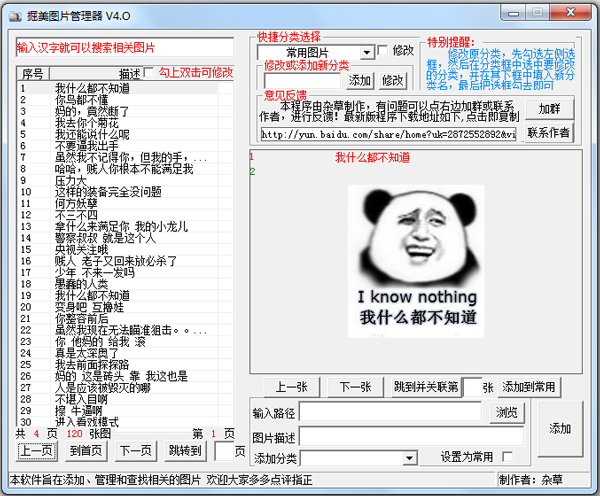Show previous image with 上一张

coord(292,387)
